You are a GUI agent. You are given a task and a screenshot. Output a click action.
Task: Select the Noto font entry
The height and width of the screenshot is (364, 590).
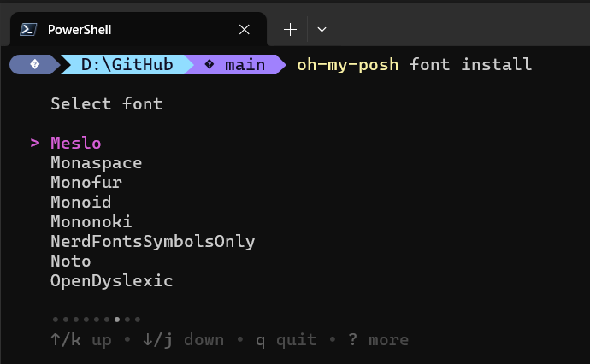[x=71, y=261]
